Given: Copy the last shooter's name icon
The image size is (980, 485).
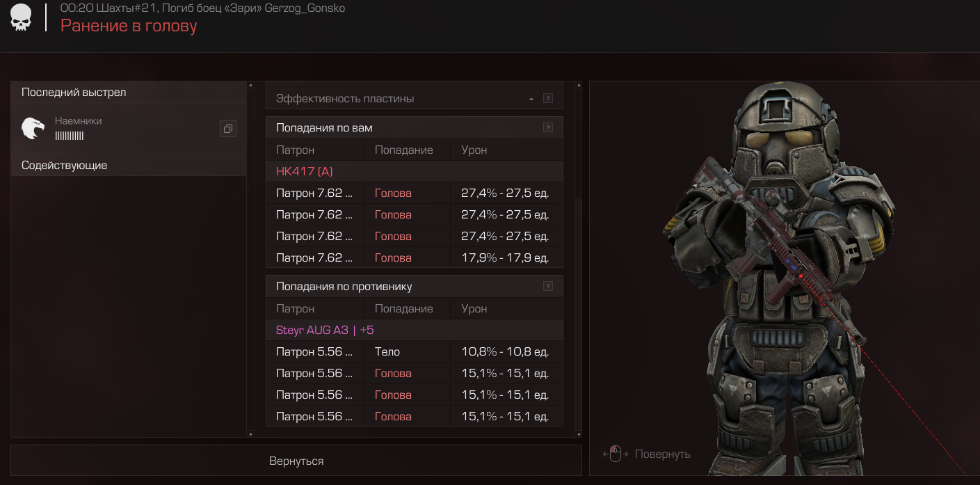Looking at the screenshot, I should (228, 129).
